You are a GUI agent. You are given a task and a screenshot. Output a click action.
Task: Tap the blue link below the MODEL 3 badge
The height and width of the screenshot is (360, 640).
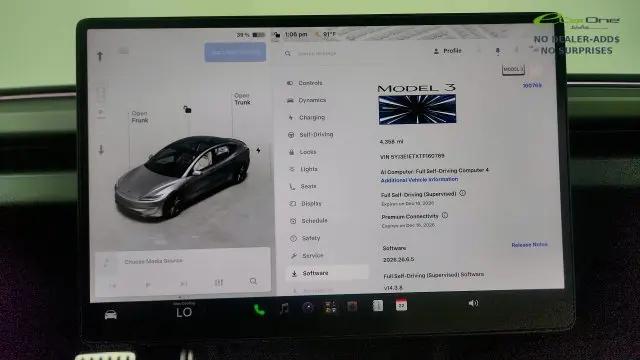coord(532,85)
